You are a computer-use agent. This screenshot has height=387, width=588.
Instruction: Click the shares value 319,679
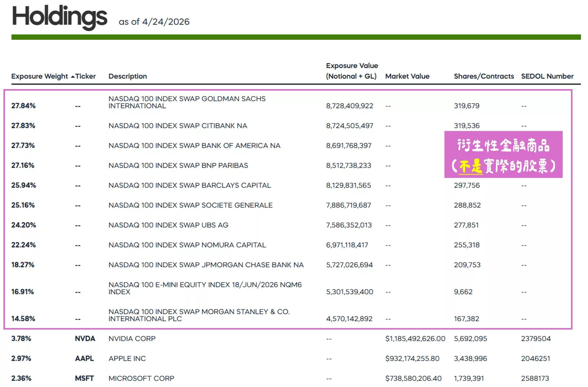[x=466, y=106]
